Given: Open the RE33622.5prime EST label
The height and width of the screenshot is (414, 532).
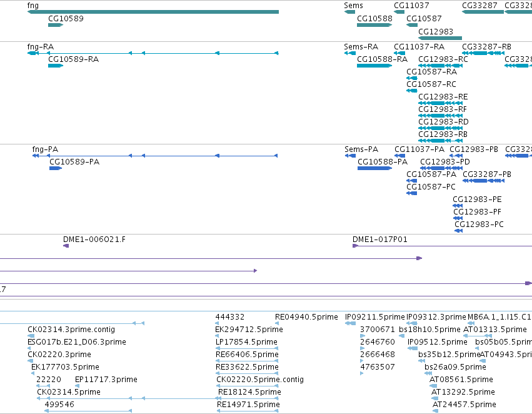Looking at the screenshot, I should tap(247, 367).
